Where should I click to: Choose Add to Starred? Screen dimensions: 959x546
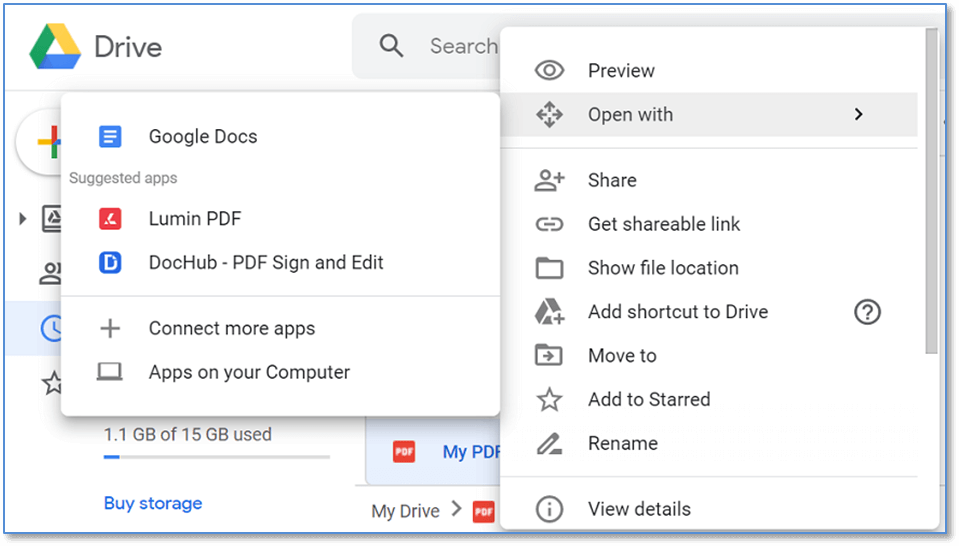[708, 399]
